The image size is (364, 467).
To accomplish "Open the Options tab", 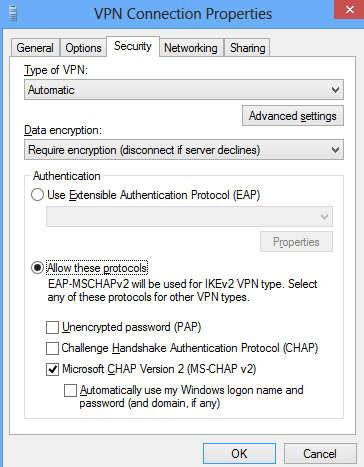I will (83, 48).
